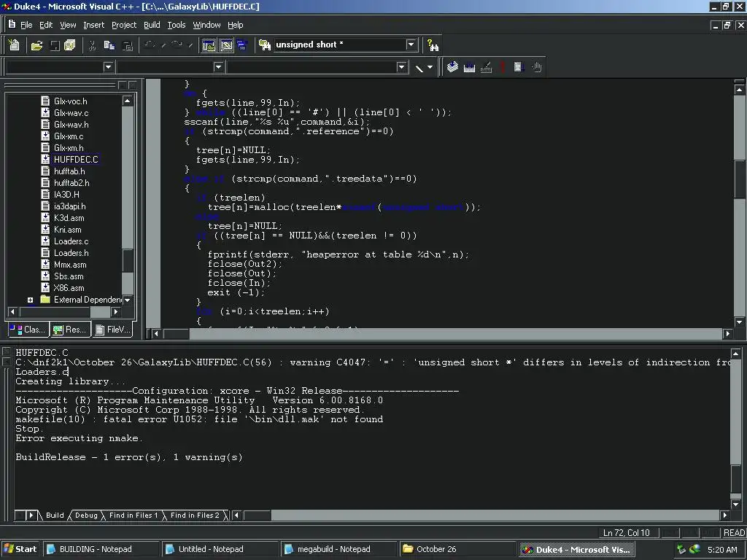Click the Compile icon in build toolbar

(x=452, y=67)
